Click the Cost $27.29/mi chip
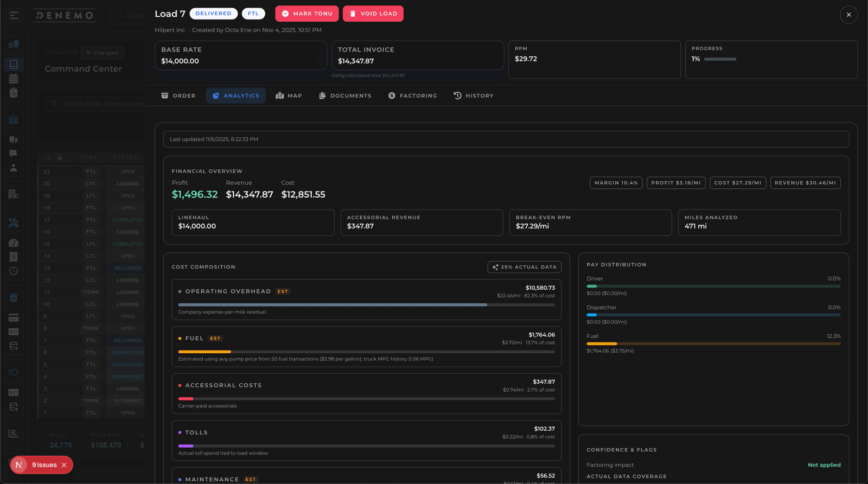The height and width of the screenshot is (484, 868). [738, 183]
